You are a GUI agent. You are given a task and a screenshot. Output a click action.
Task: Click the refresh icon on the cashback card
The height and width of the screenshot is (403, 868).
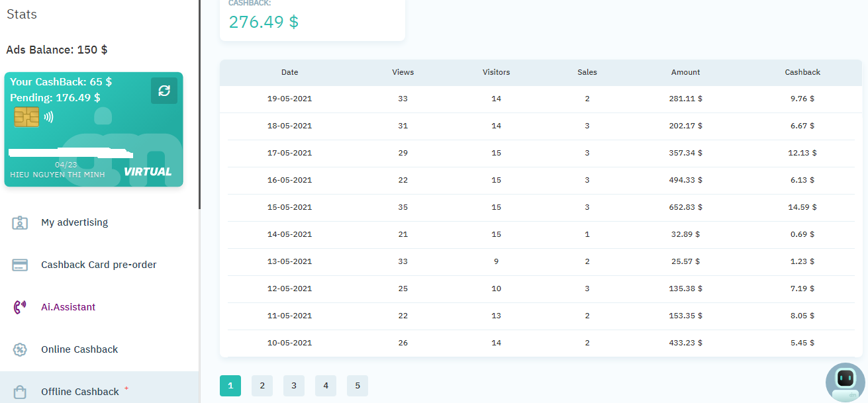[x=164, y=91]
